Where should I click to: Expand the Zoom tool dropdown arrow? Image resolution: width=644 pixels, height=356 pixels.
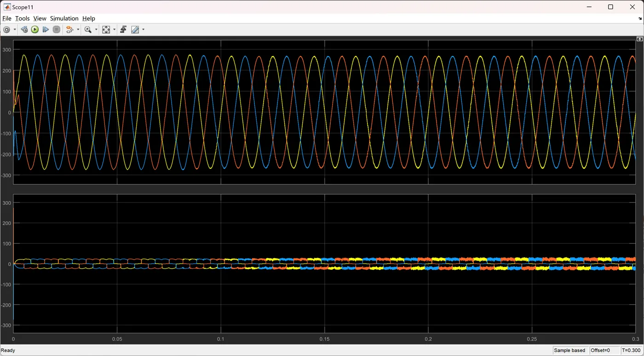coord(96,29)
